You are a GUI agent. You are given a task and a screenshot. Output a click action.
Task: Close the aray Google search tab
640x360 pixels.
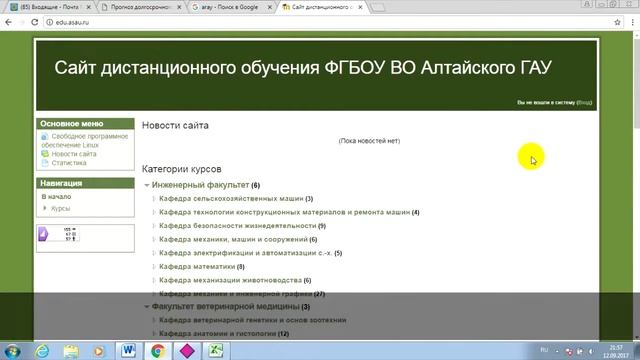(269, 7)
